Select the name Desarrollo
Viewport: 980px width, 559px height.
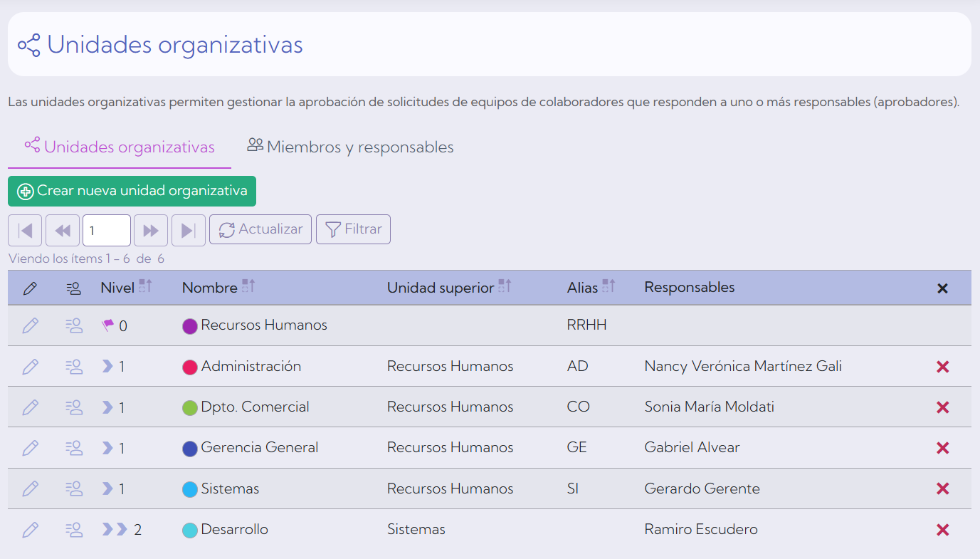tap(235, 529)
